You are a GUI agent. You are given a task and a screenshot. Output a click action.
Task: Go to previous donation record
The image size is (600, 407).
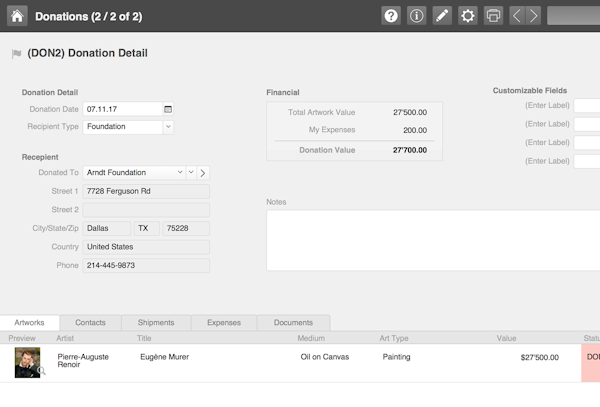point(517,16)
